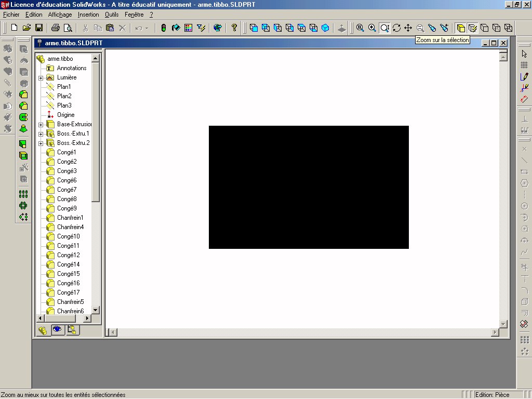This screenshot has width=532, height=399.
Task: Activate the Pan view cross-arrows tool
Action: click(408, 28)
